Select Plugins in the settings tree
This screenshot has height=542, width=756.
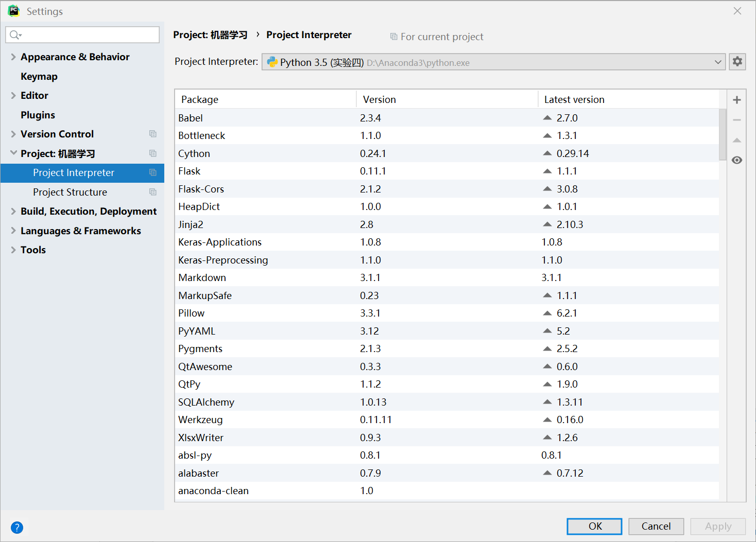[38, 115]
